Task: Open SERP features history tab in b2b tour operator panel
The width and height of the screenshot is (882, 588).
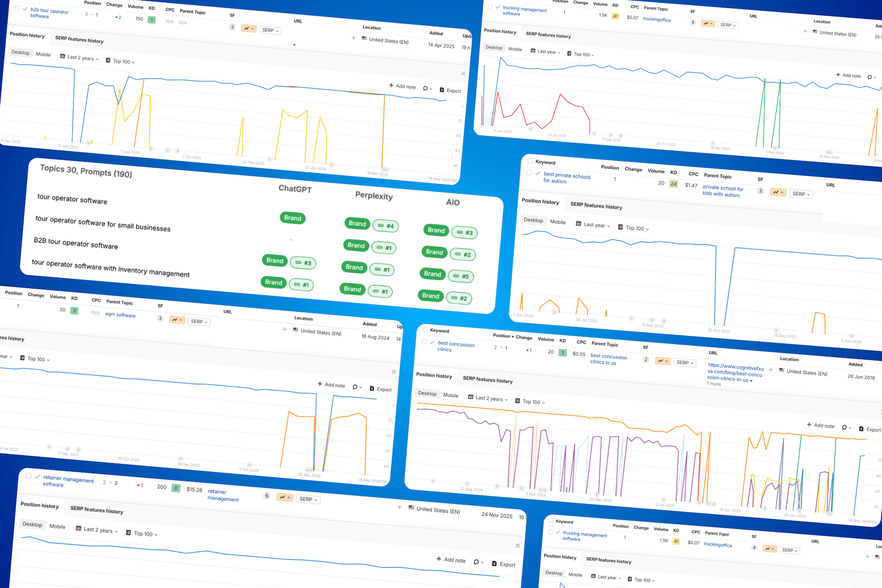Action: click(79, 40)
